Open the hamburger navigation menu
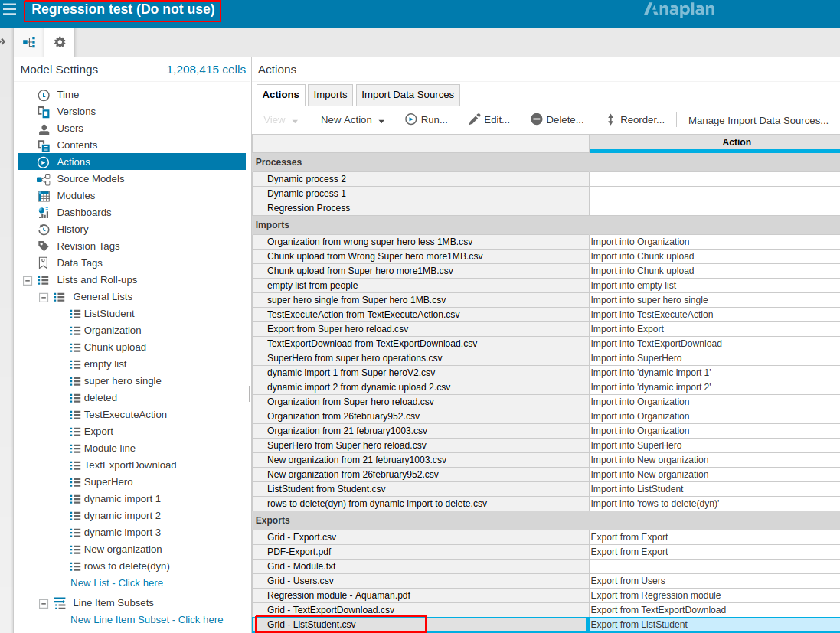Image resolution: width=840 pixels, height=633 pixels. pos(11,10)
